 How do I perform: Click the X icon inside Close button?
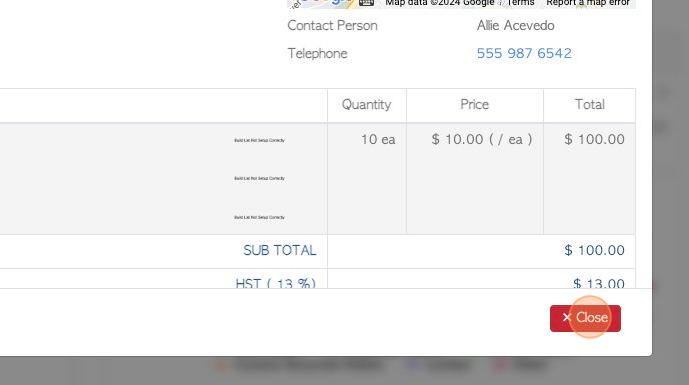click(567, 317)
